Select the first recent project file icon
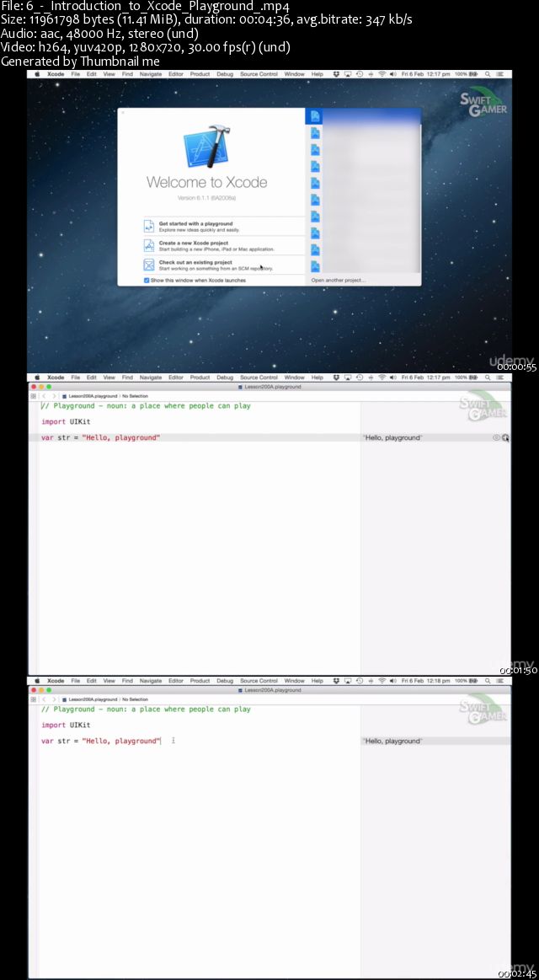 [315, 116]
